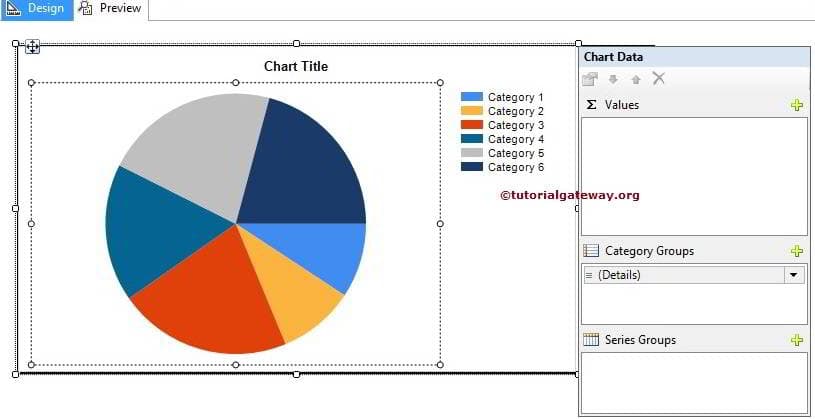Screen dimensions: 815x419
Task: Click the Category 1 legend swatch
Action: point(471,97)
